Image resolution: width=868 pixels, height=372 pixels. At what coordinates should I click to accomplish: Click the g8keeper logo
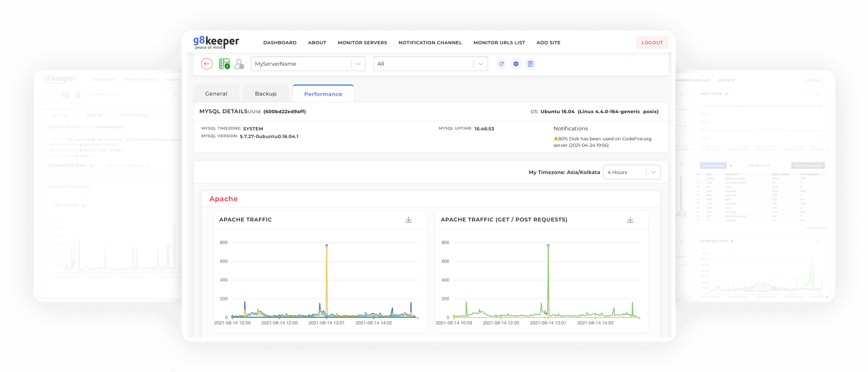tap(216, 42)
